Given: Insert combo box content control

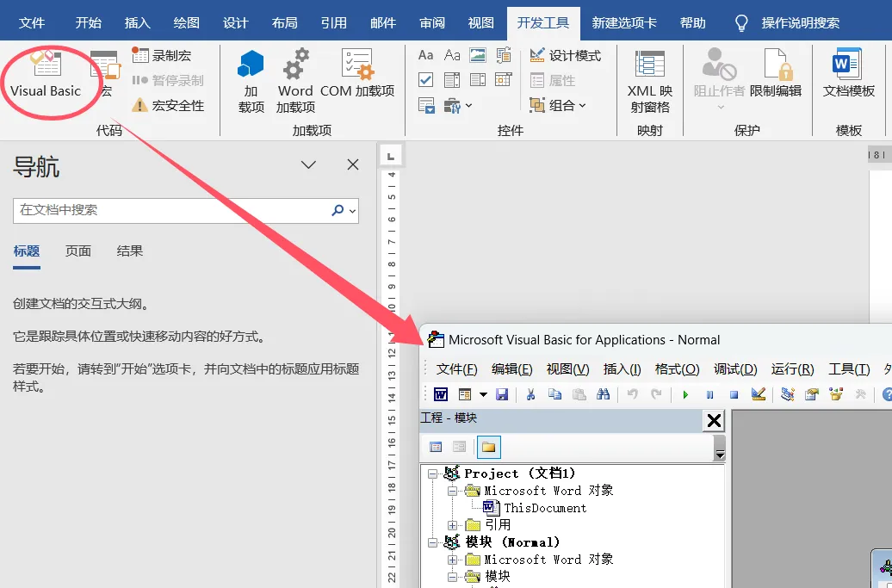Looking at the screenshot, I should [x=452, y=79].
